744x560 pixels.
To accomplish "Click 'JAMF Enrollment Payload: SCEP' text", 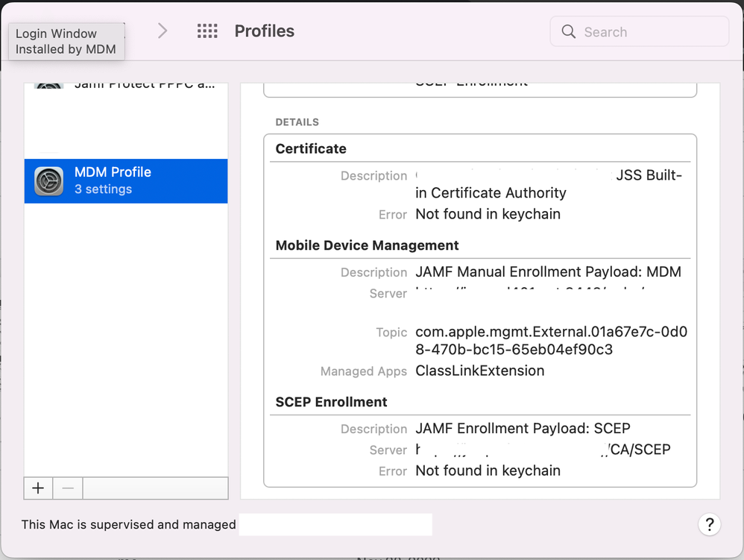I will tap(523, 429).
